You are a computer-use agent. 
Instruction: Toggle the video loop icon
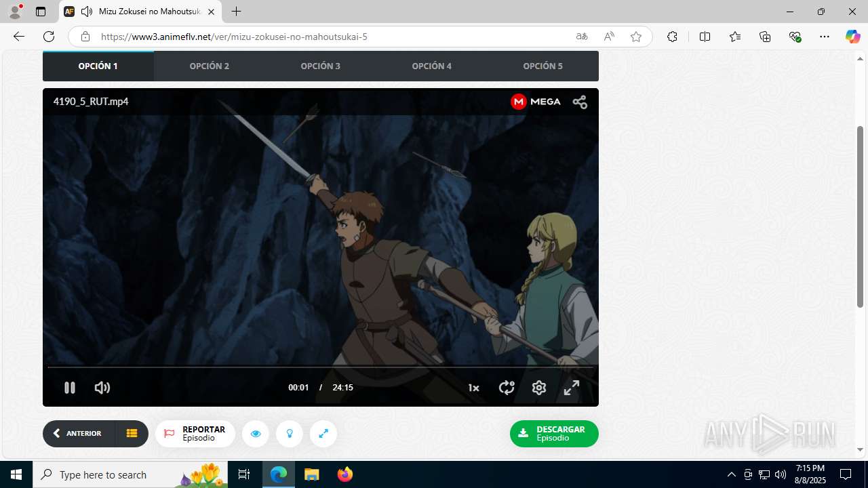point(507,388)
